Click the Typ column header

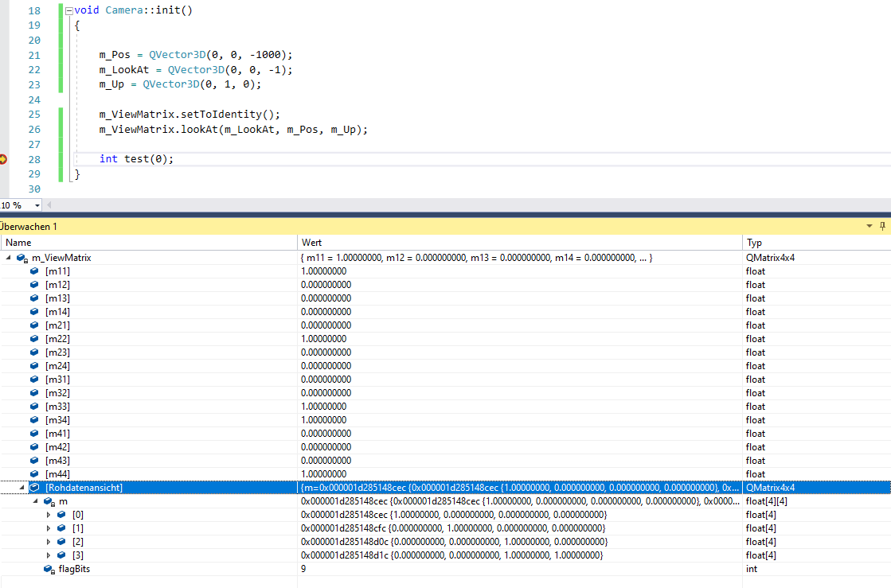coord(753,242)
